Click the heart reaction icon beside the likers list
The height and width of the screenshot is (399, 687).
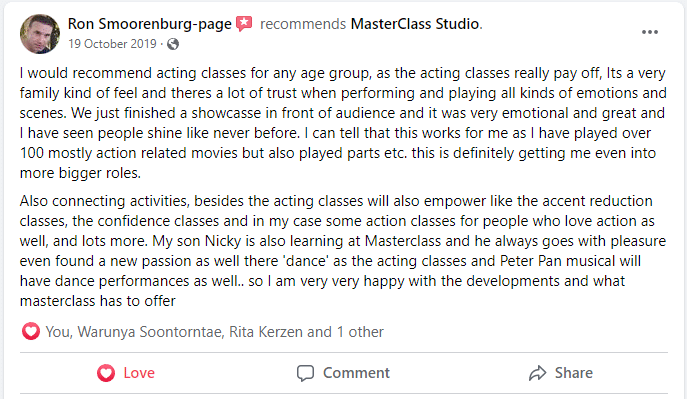click(x=31, y=332)
